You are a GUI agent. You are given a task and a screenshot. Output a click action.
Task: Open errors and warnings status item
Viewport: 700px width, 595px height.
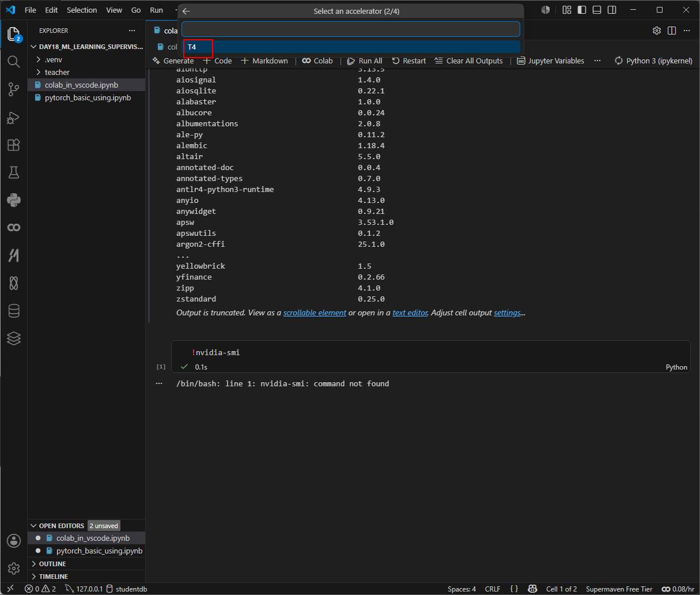40,589
